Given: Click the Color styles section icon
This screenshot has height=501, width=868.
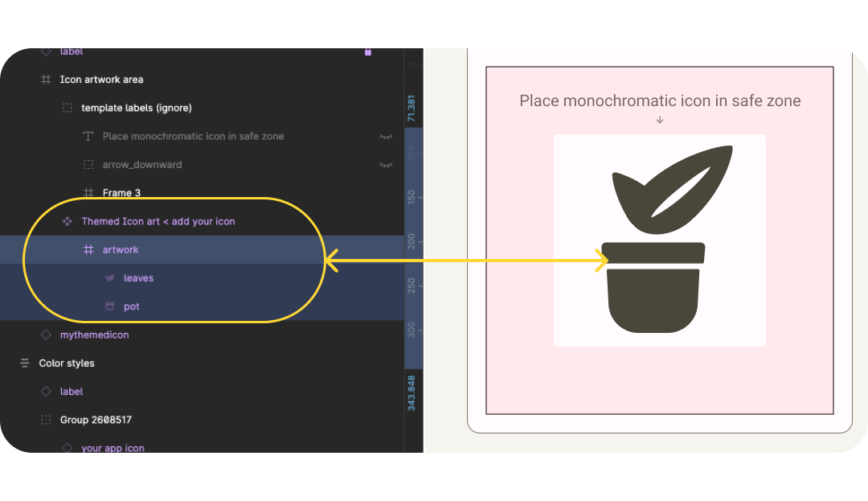Looking at the screenshot, I should pyautogui.click(x=25, y=363).
